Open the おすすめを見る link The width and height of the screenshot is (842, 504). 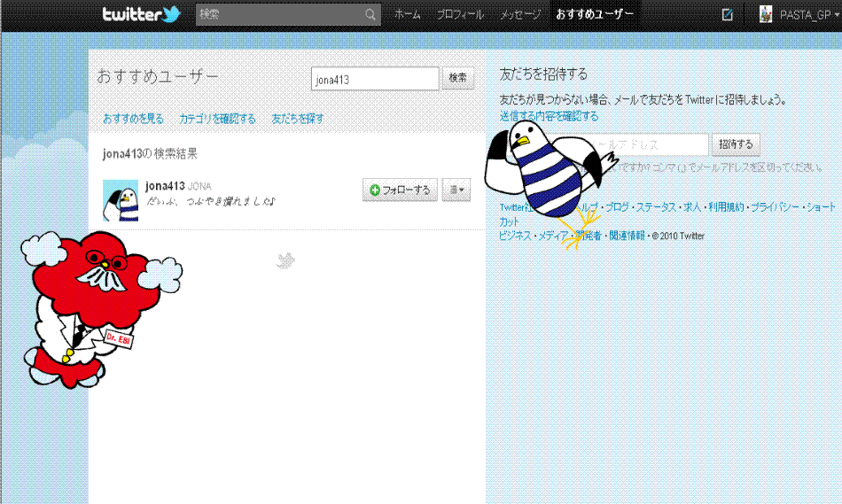pos(133,119)
